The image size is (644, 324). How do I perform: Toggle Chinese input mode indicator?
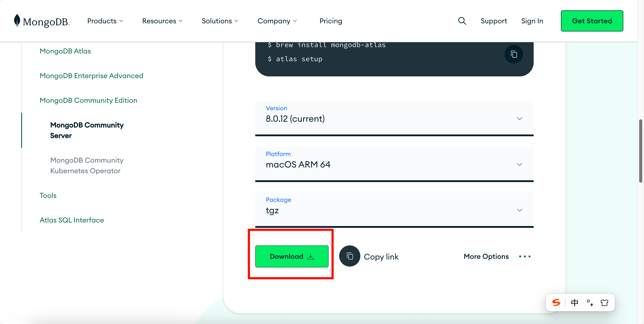pyautogui.click(x=574, y=302)
